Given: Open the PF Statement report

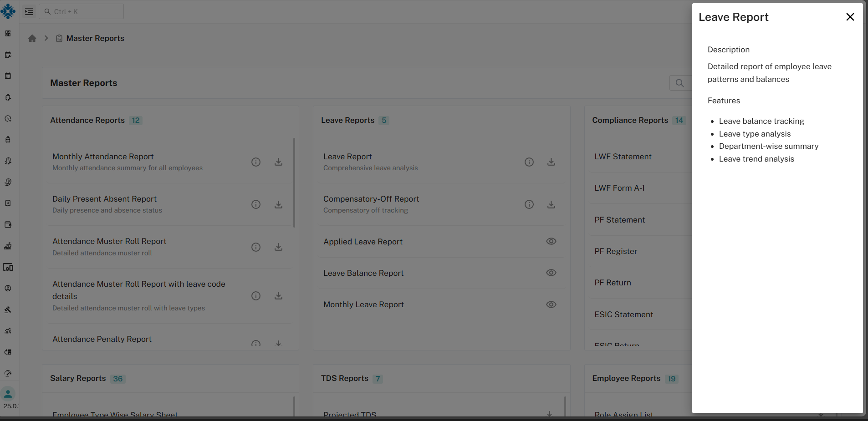Looking at the screenshot, I should (619, 220).
